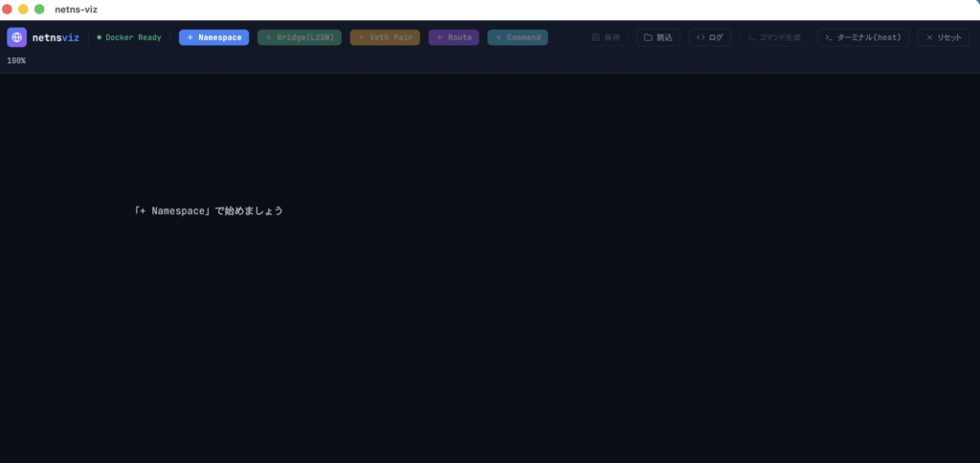Open the ログ log viewer

pos(710,37)
